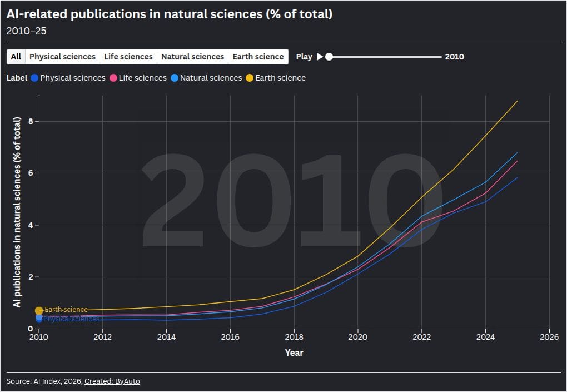Click the light blue Natural sciences legend dot

(175, 78)
